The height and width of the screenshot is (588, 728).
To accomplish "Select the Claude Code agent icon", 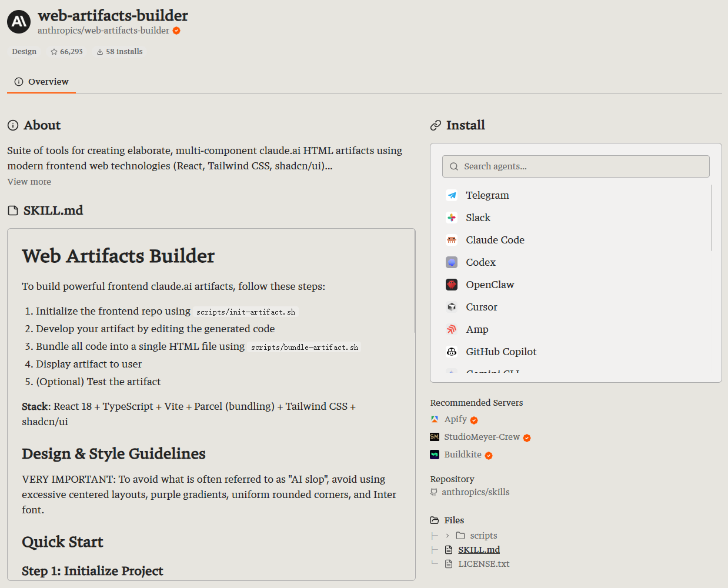I will pyautogui.click(x=452, y=240).
